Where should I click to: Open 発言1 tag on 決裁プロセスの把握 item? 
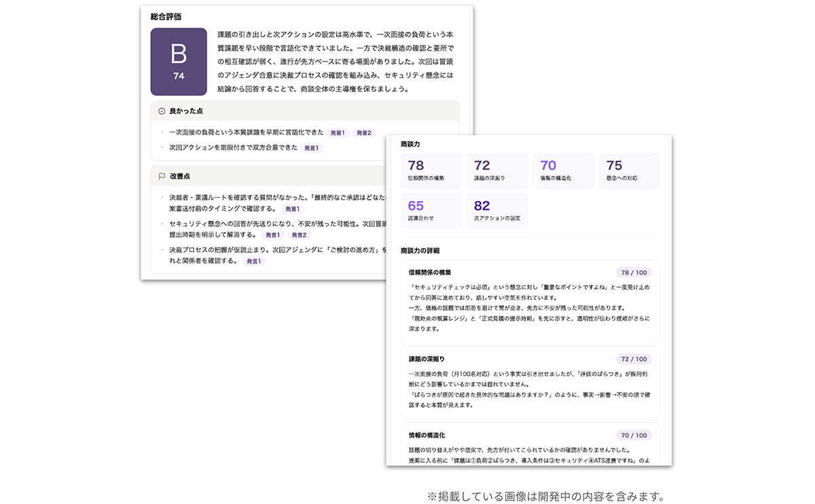(x=253, y=261)
